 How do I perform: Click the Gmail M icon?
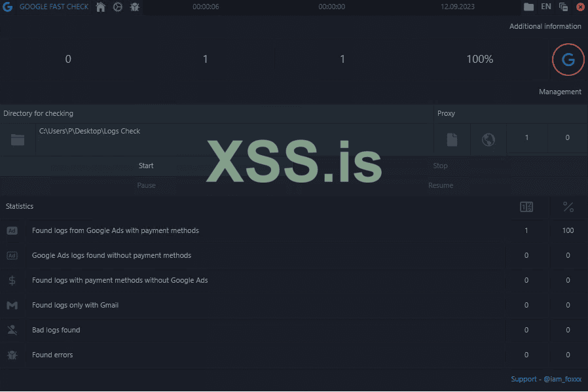[12, 306]
